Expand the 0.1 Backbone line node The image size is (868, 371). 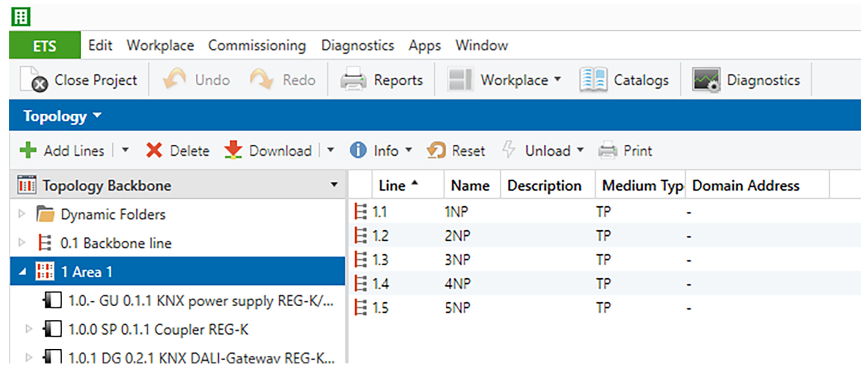click(22, 242)
